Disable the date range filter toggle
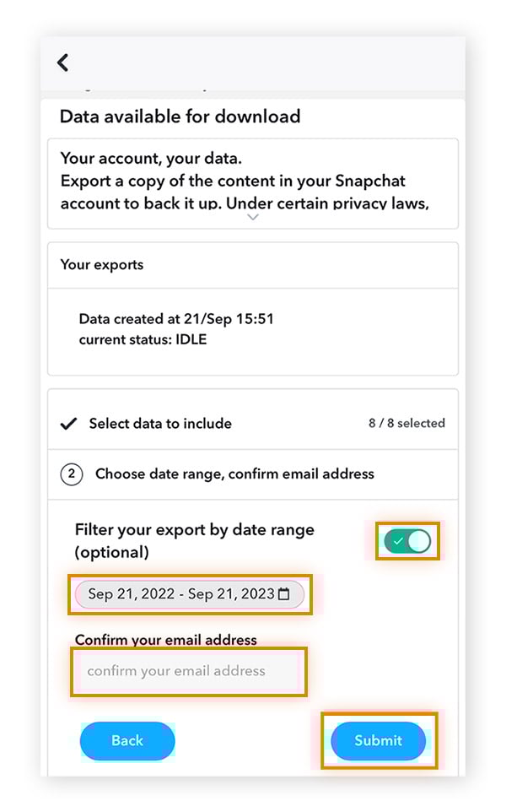Screen dimensions: 506x812 tap(407, 541)
